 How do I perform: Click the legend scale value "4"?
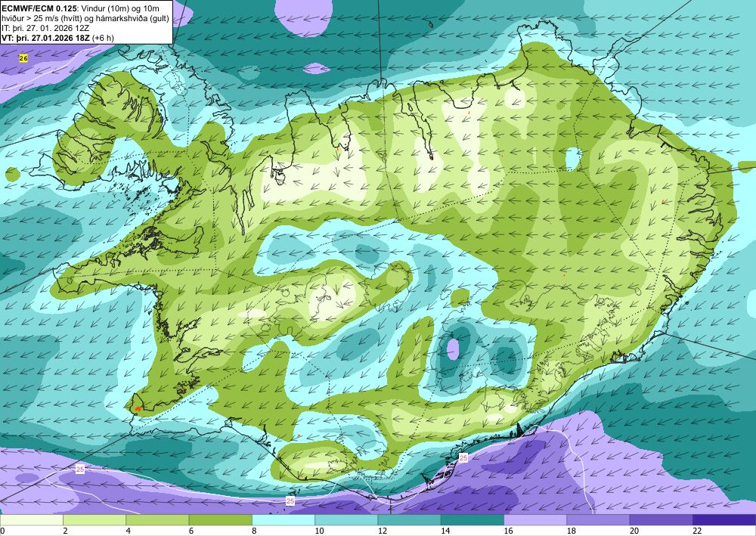pos(129,531)
